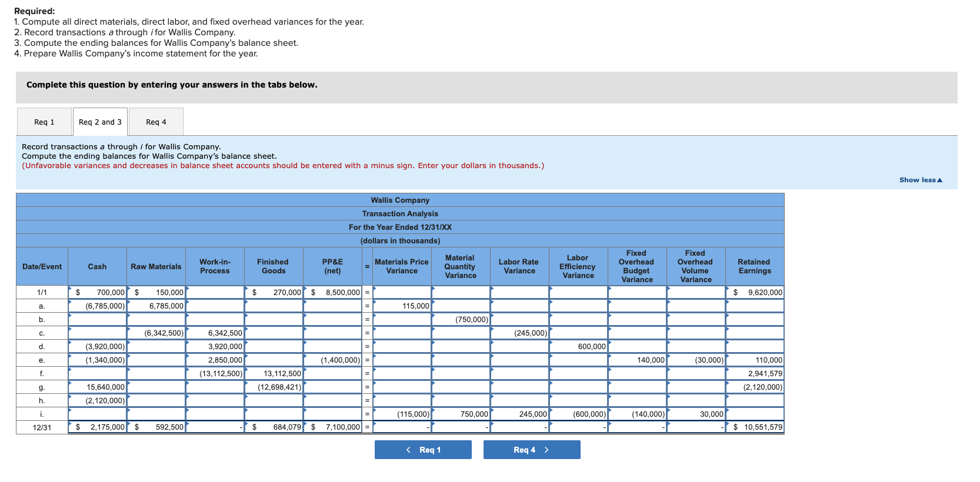Click Cash input cell in row a
980x482 pixels.
tap(98, 306)
